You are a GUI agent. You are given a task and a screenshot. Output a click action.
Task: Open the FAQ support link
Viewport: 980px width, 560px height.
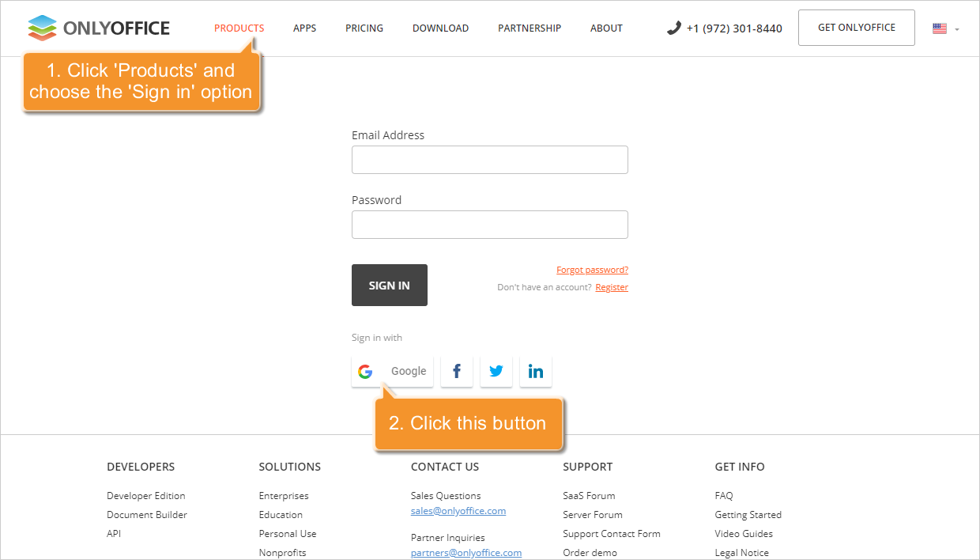pos(723,495)
